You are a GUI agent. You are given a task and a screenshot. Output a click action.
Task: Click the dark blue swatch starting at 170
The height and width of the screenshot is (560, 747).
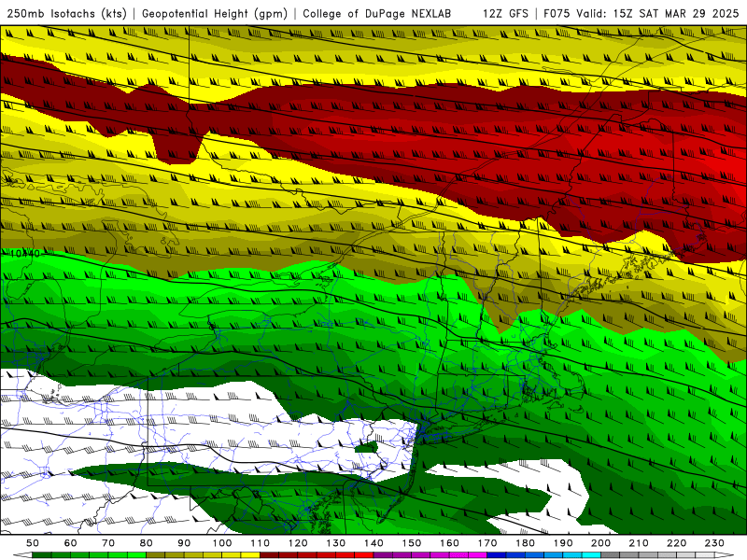click(x=497, y=555)
